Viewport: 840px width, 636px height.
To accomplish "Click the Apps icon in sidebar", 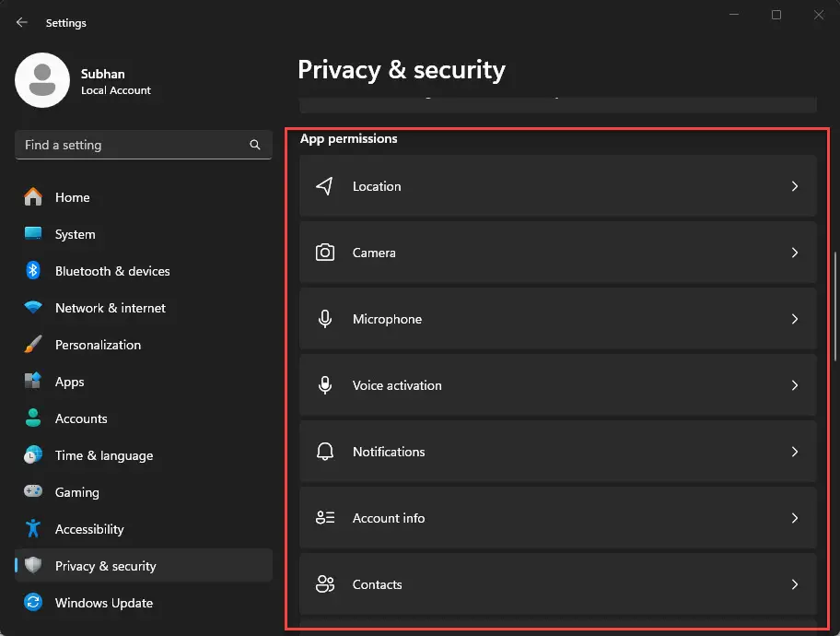I will (33, 381).
